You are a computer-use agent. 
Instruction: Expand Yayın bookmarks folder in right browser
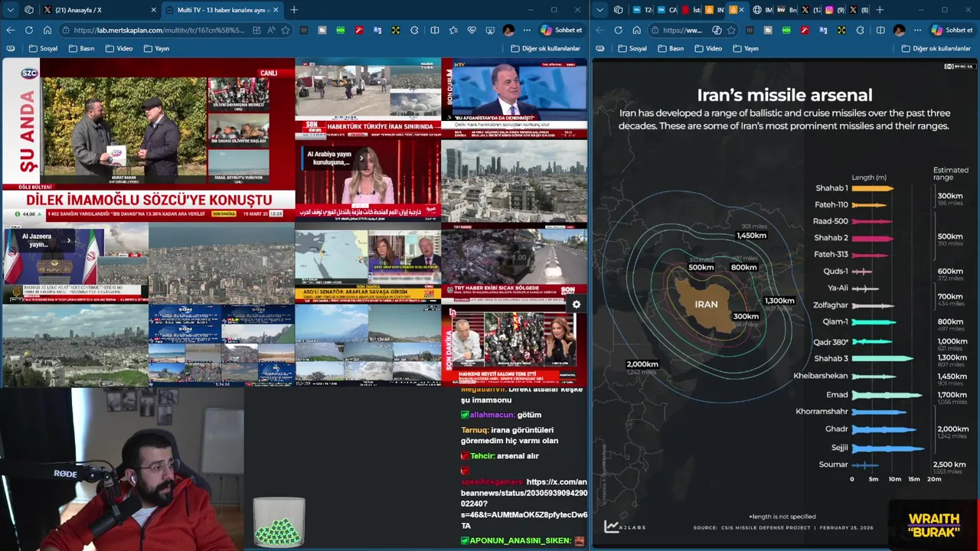point(746,48)
